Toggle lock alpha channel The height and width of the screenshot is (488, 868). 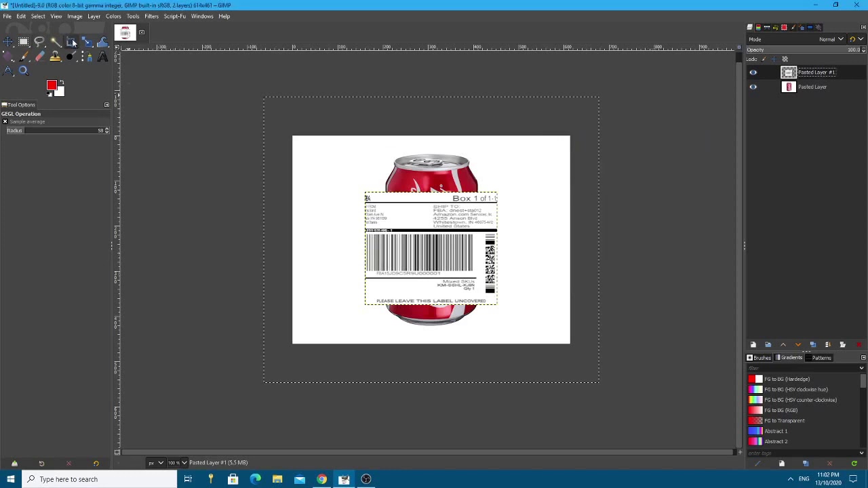coord(785,59)
